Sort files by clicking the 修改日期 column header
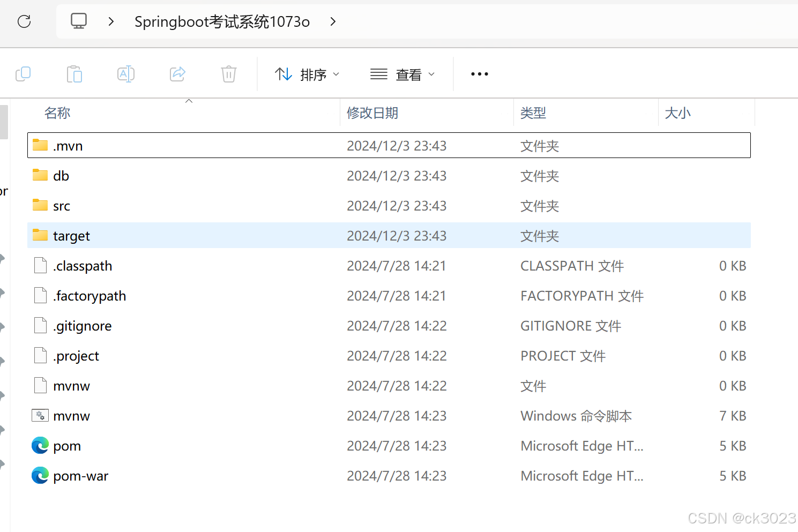798x532 pixels. (372, 113)
